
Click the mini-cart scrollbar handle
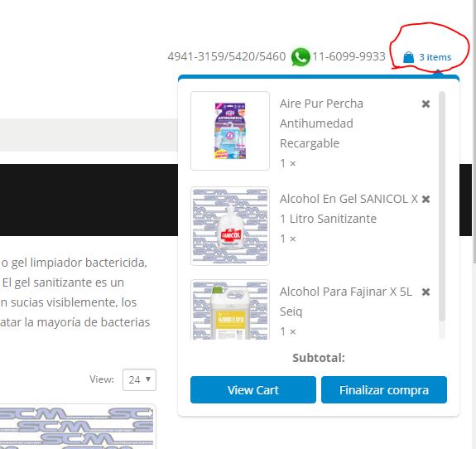pyautogui.click(x=442, y=206)
